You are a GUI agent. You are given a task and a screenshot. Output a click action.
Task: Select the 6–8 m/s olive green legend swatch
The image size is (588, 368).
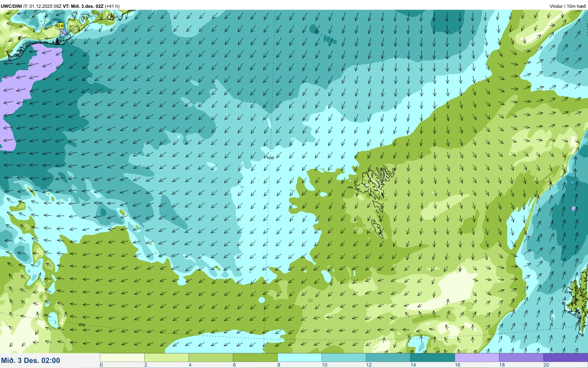[255, 357]
